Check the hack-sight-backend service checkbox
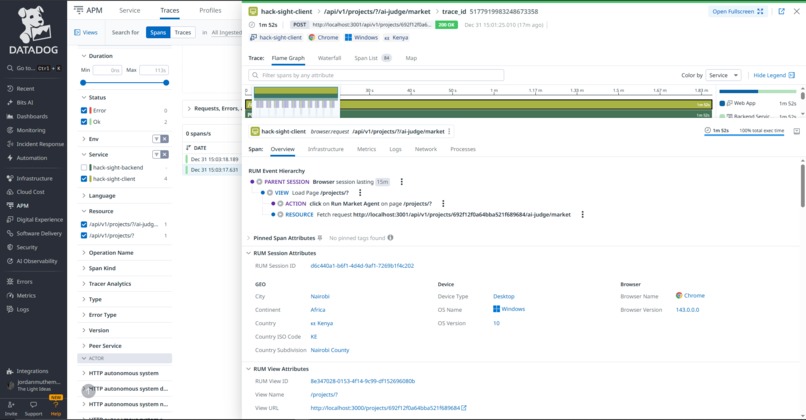This screenshot has width=806, height=420. point(84,168)
